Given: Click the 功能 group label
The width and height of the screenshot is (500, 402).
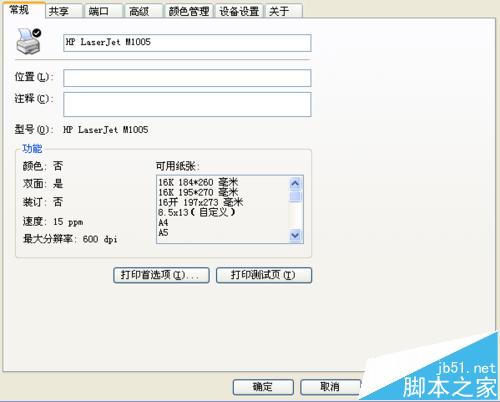Looking at the screenshot, I should click(32, 149).
